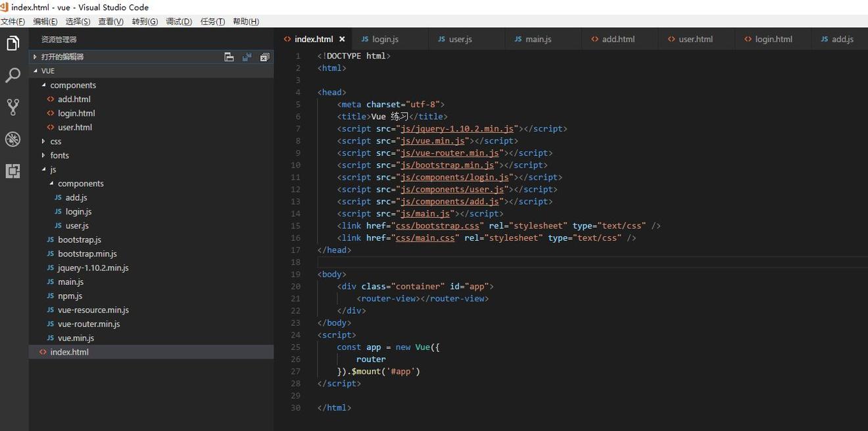Select main.js in the file tree
This screenshot has width=868, height=431.
[70, 282]
